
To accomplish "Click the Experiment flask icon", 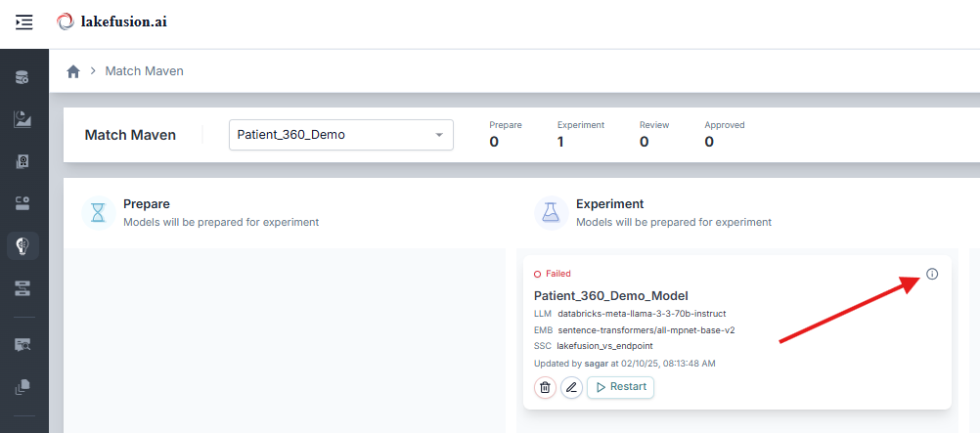I will coord(551,213).
